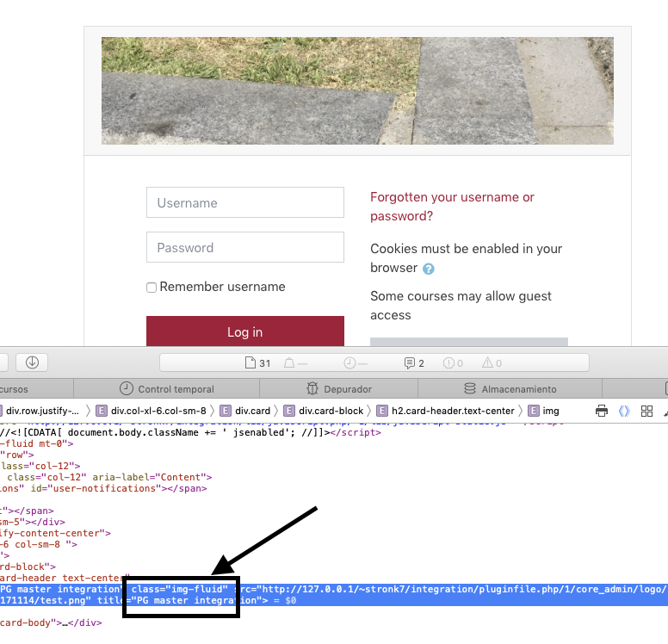The height and width of the screenshot is (644, 668).
Task: Switch to the Depurador tab
Action: click(338, 388)
